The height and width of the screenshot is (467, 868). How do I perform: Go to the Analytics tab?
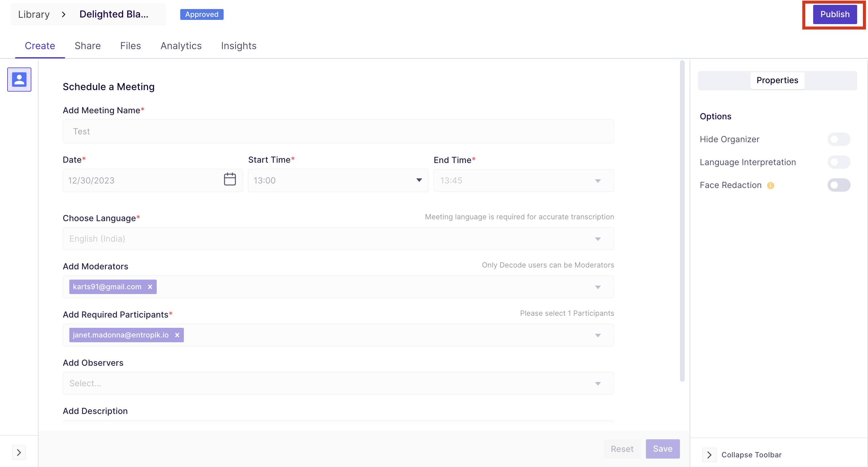181,46
